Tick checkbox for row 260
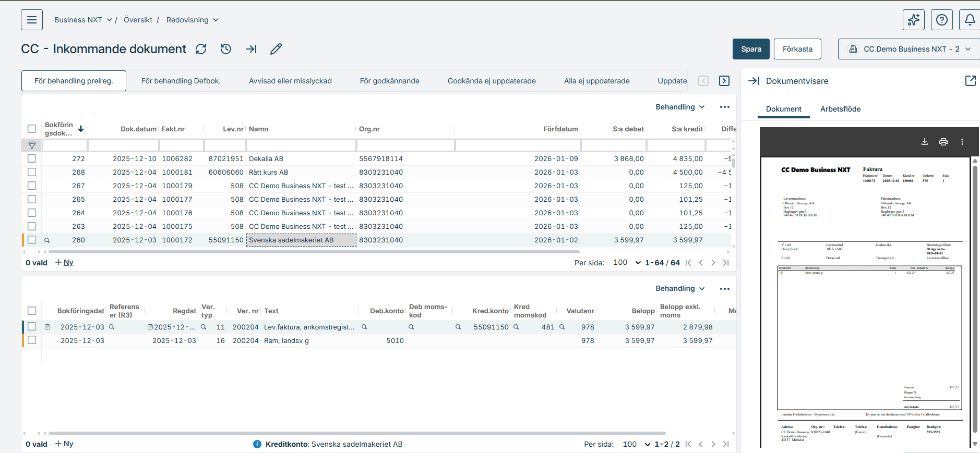The height and width of the screenshot is (453, 980). coord(32,240)
